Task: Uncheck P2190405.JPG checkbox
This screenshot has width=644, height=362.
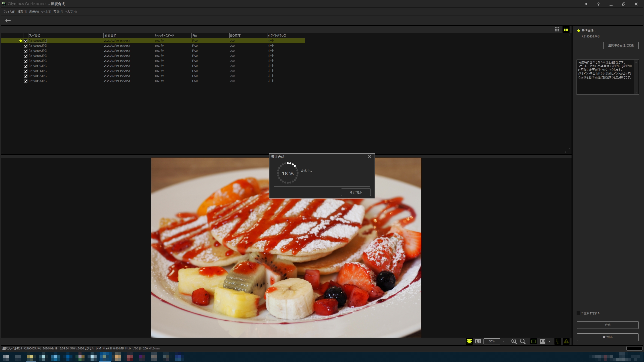Action: point(26,41)
